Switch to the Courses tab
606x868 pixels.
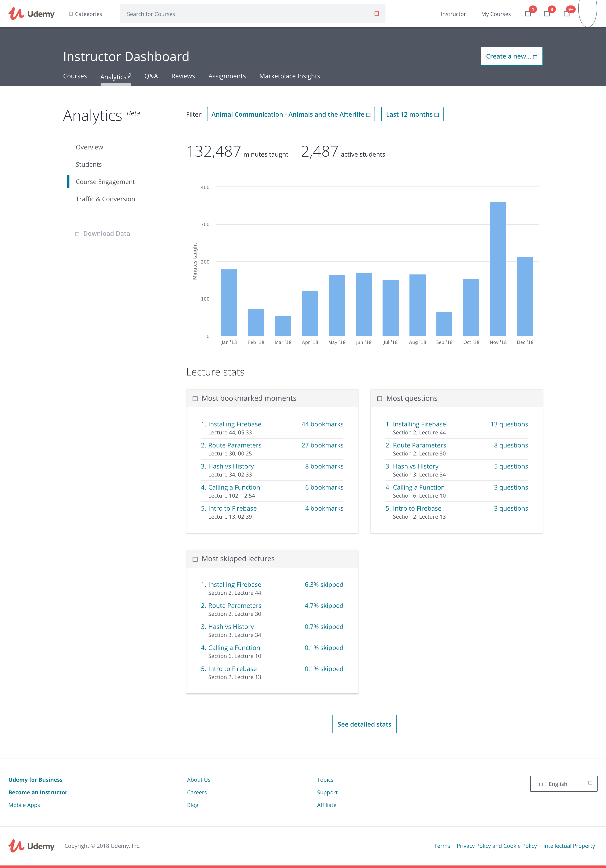75,76
